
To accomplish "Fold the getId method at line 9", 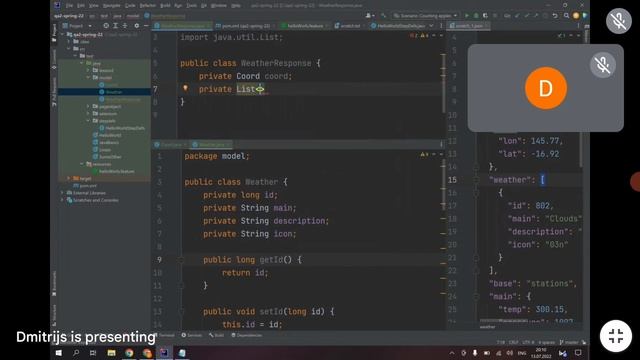I will pyautogui.click(x=181, y=260).
